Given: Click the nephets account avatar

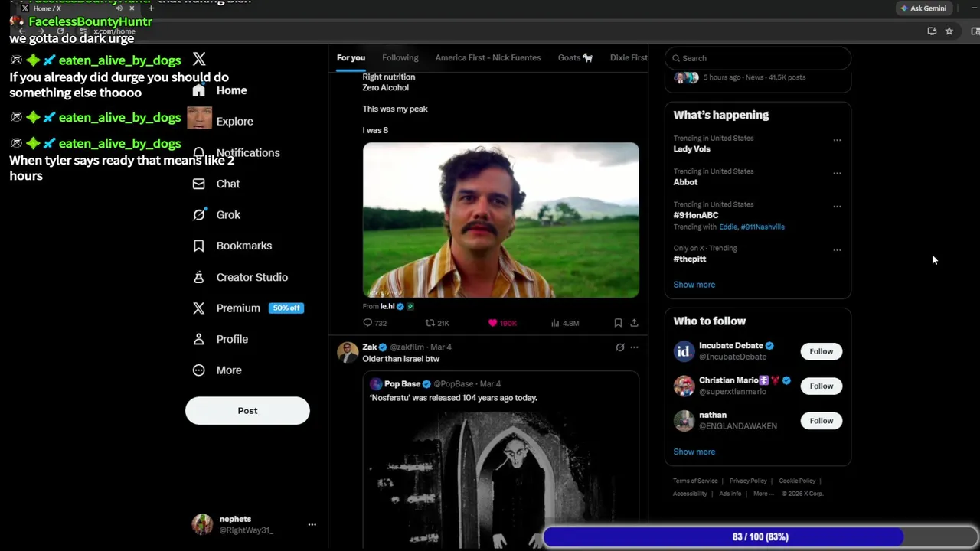Looking at the screenshot, I should click(x=202, y=524).
